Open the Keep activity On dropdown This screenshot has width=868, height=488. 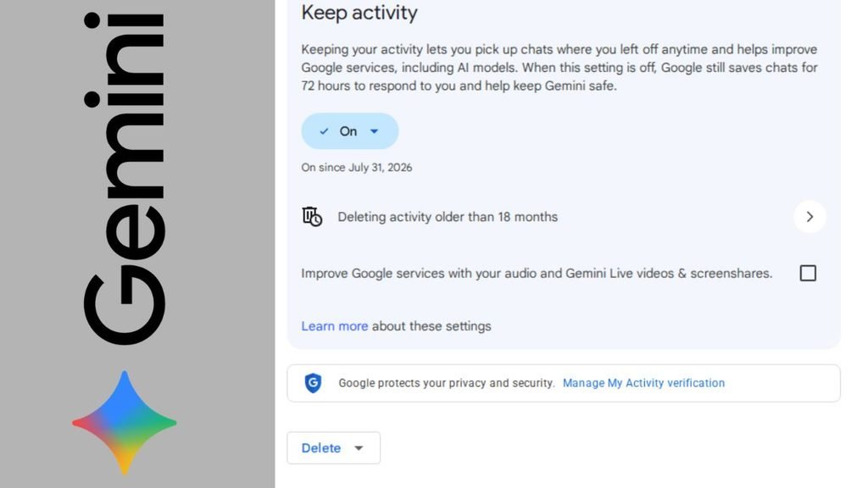coord(349,131)
